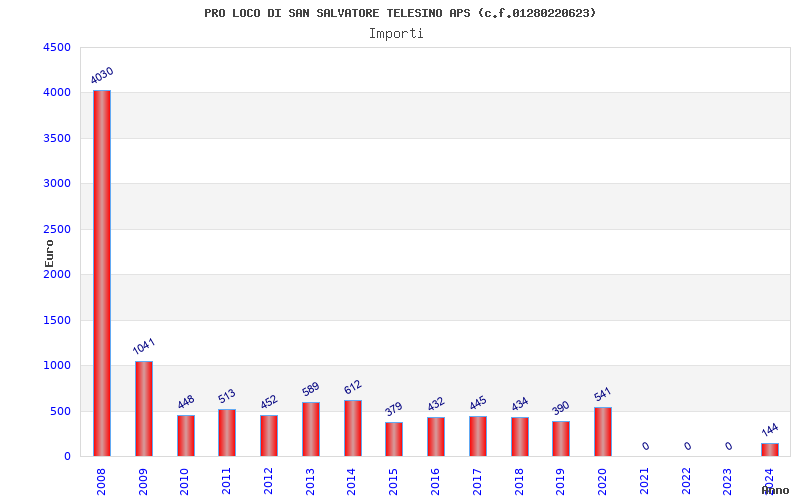Click the 3500 y-axis tick label
The height and width of the screenshot is (500, 800).
57,138
